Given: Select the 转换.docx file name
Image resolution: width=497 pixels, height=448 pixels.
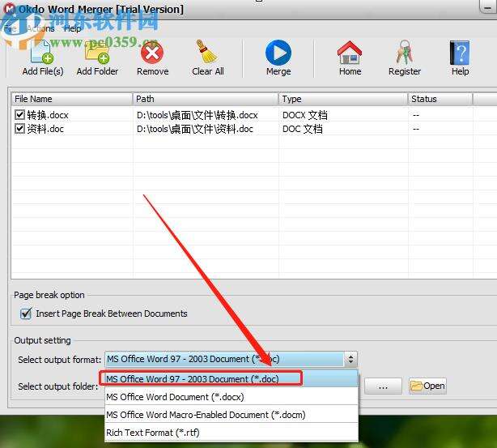Looking at the screenshot, I should point(48,115).
